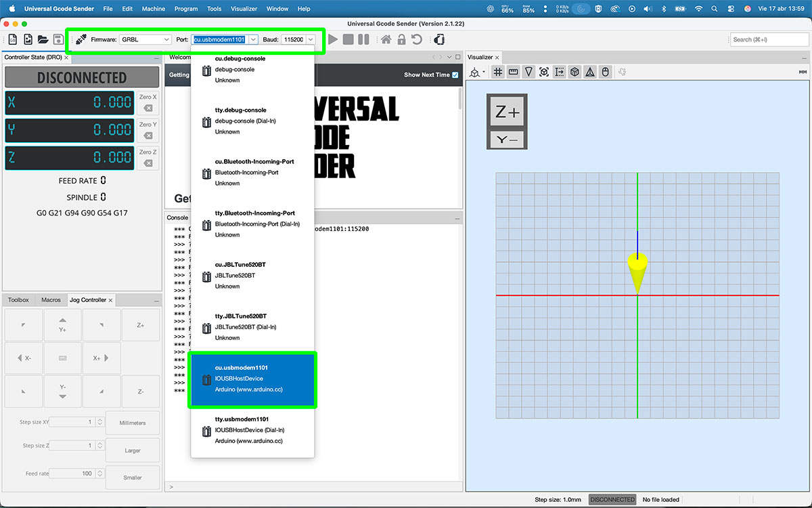Open the Tools menu
This screenshot has height=508, width=812.
pyautogui.click(x=214, y=9)
